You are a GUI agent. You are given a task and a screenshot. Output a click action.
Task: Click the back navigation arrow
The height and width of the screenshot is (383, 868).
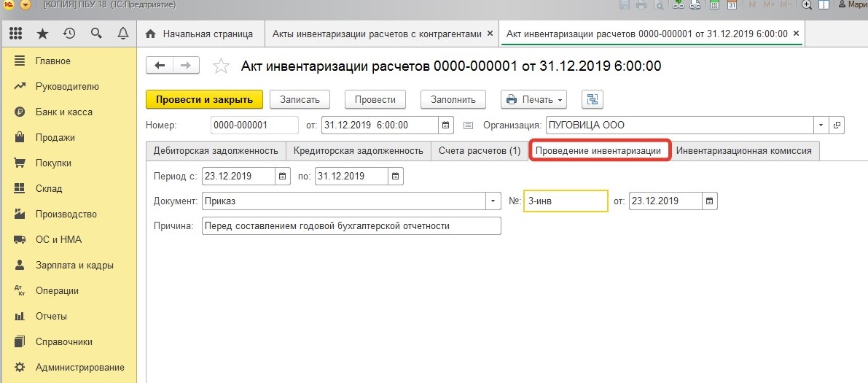click(160, 66)
